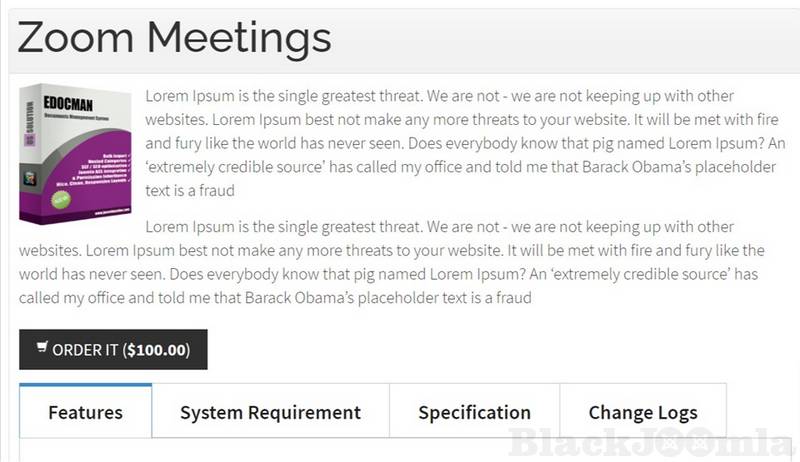
Task: Click second description paragraph below the image
Action: tap(400, 262)
